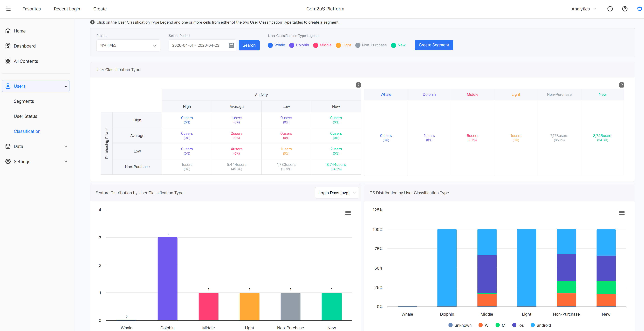This screenshot has width=644, height=331.
Task: Click the Search button
Action: click(x=249, y=45)
